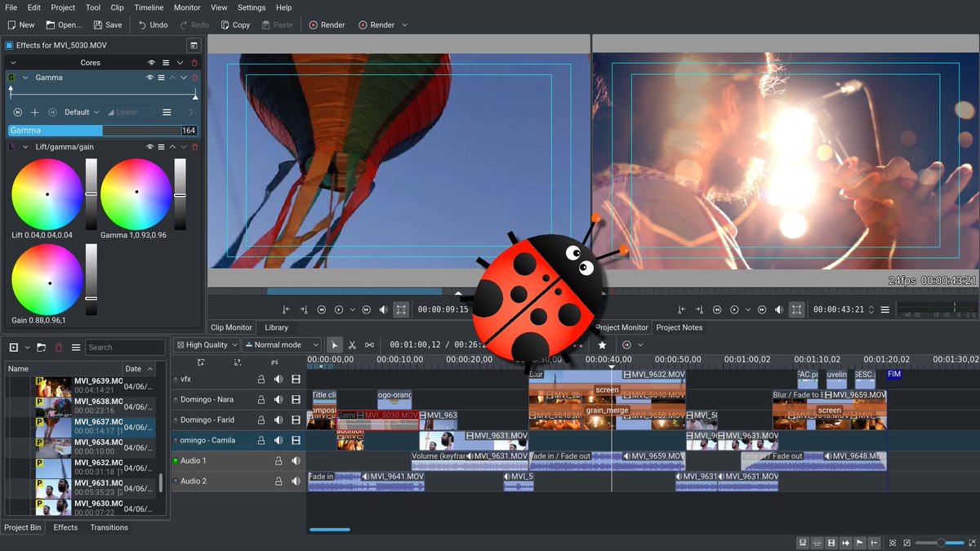Click the Copy toolbar button
This screenshot has height=551, width=980.
click(235, 24)
